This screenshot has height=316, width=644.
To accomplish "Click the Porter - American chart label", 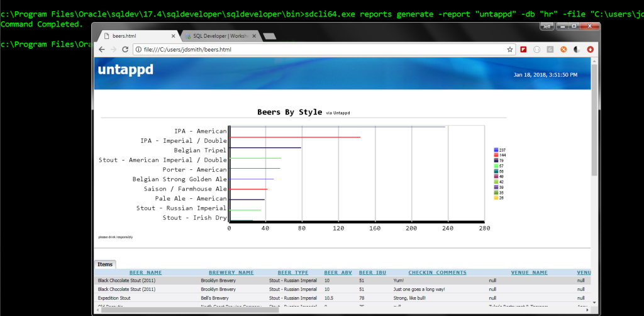I will tap(194, 170).
